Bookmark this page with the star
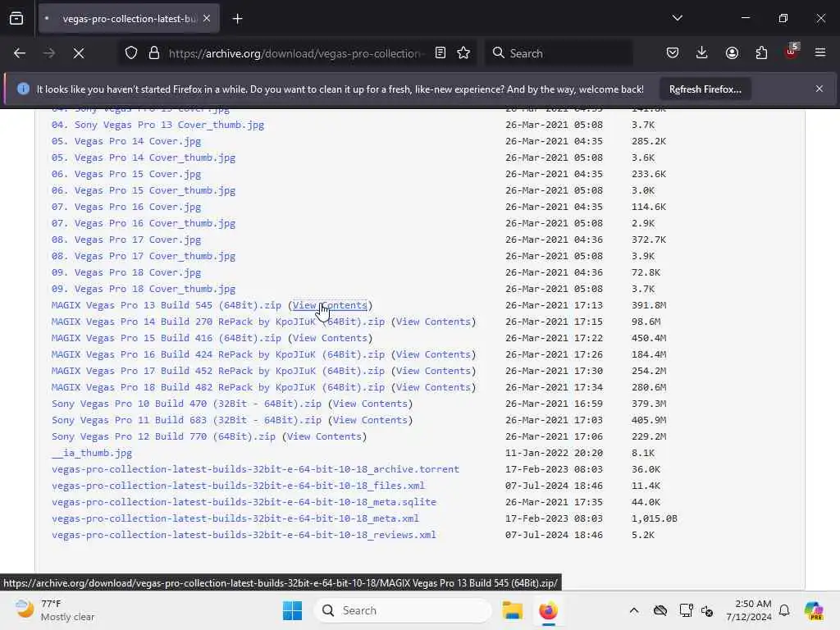Viewport: 840px width, 630px height. [x=463, y=53]
